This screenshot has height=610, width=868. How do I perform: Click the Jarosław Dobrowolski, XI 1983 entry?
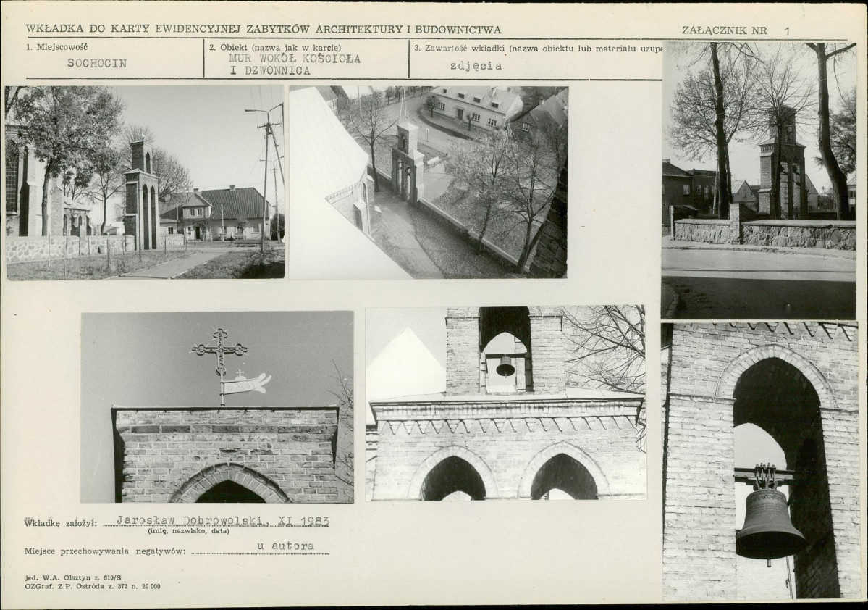point(222,521)
